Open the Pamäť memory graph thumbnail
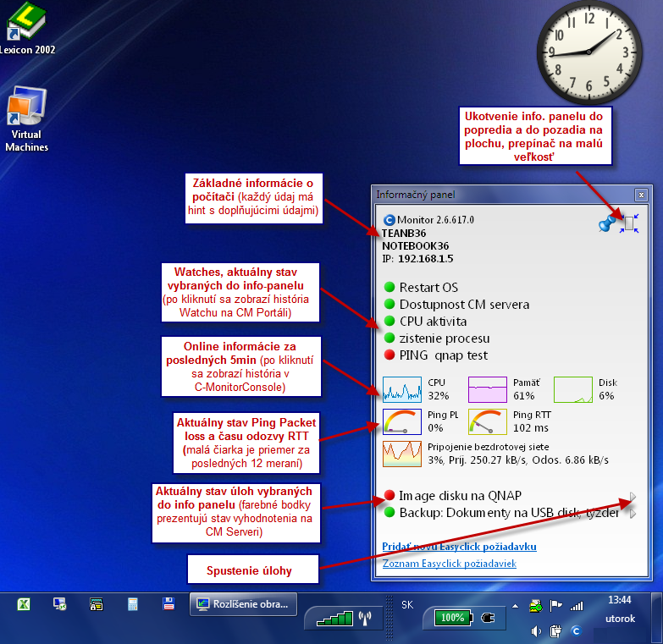 pyautogui.click(x=487, y=389)
